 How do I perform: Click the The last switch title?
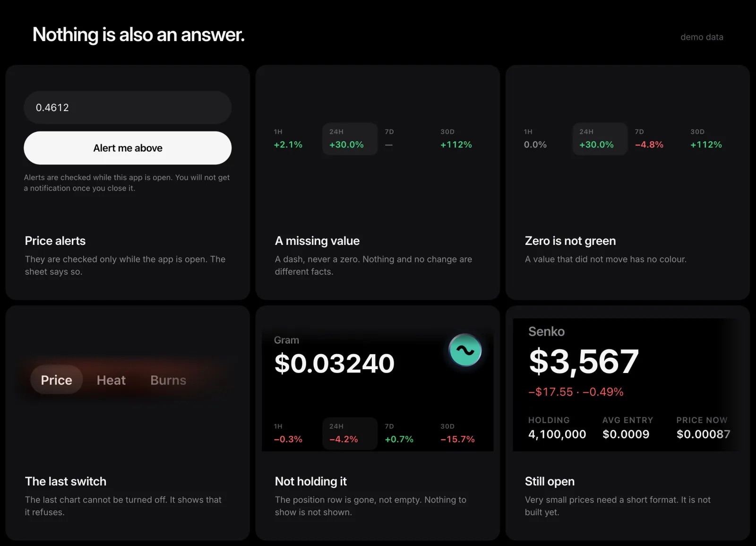coord(66,481)
